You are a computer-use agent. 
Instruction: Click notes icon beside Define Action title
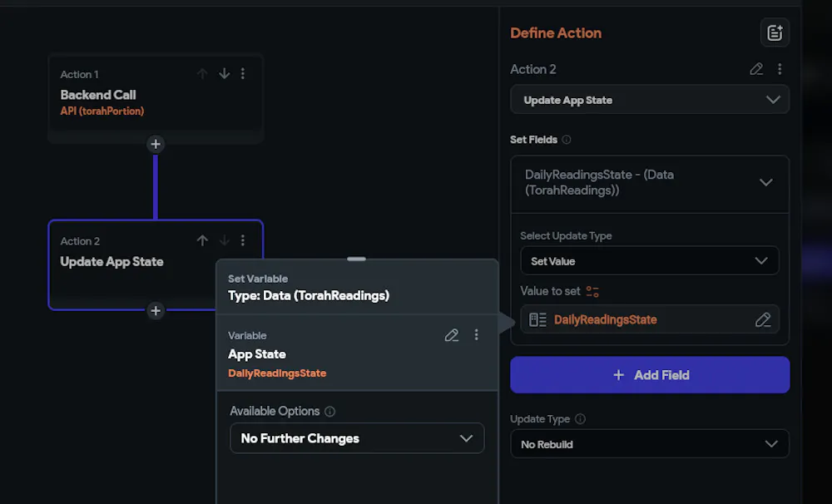pos(775,33)
